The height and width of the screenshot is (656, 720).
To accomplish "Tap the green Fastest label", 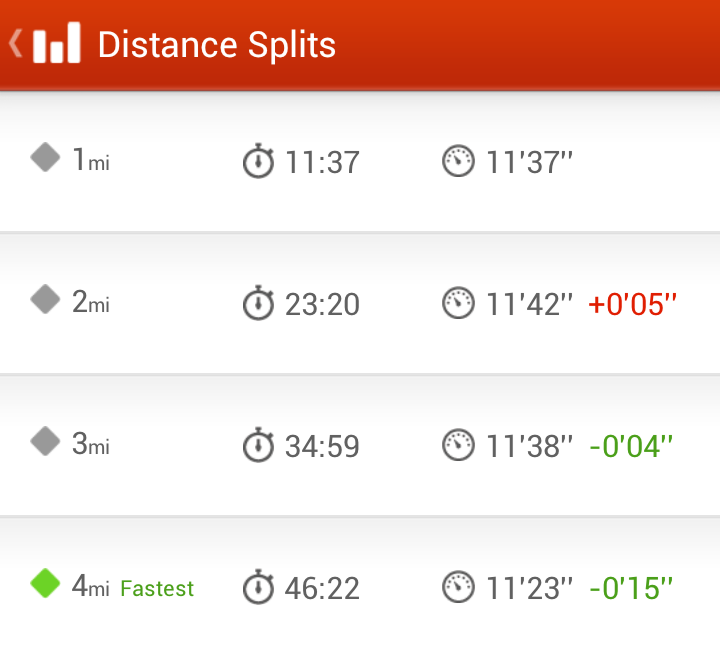I will [x=157, y=589].
